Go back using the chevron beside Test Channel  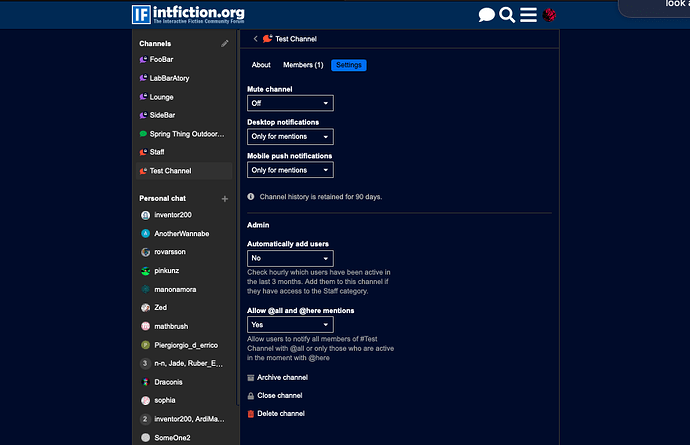pyautogui.click(x=255, y=39)
